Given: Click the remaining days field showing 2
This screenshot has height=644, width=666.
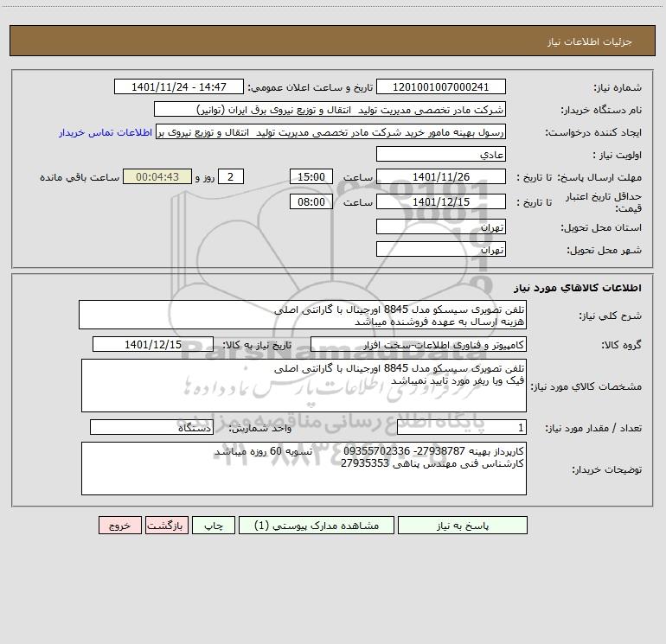Looking at the screenshot, I should (x=231, y=176).
